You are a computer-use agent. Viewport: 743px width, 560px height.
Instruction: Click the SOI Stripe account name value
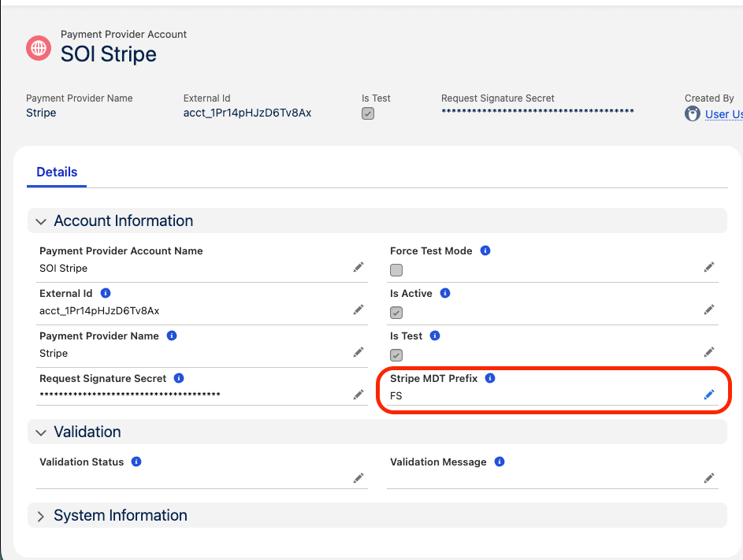click(64, 268)
